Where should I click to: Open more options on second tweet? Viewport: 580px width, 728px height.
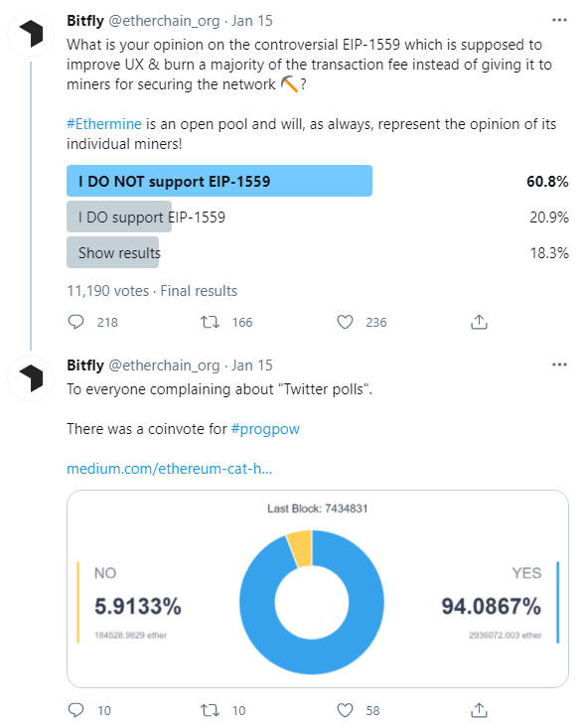559,364
